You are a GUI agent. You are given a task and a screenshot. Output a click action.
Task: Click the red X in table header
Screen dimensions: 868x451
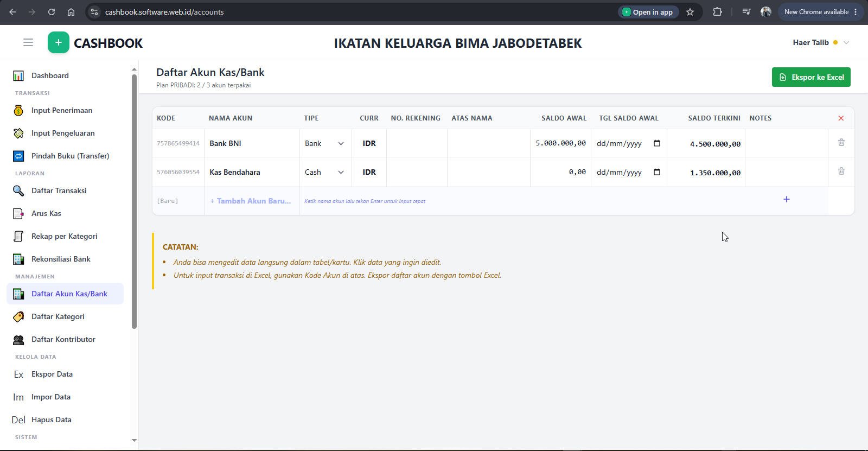(x=841, y=118)
